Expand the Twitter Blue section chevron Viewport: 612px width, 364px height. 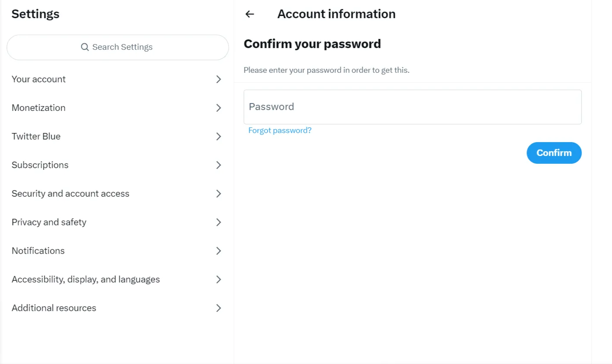pos(218,136)
